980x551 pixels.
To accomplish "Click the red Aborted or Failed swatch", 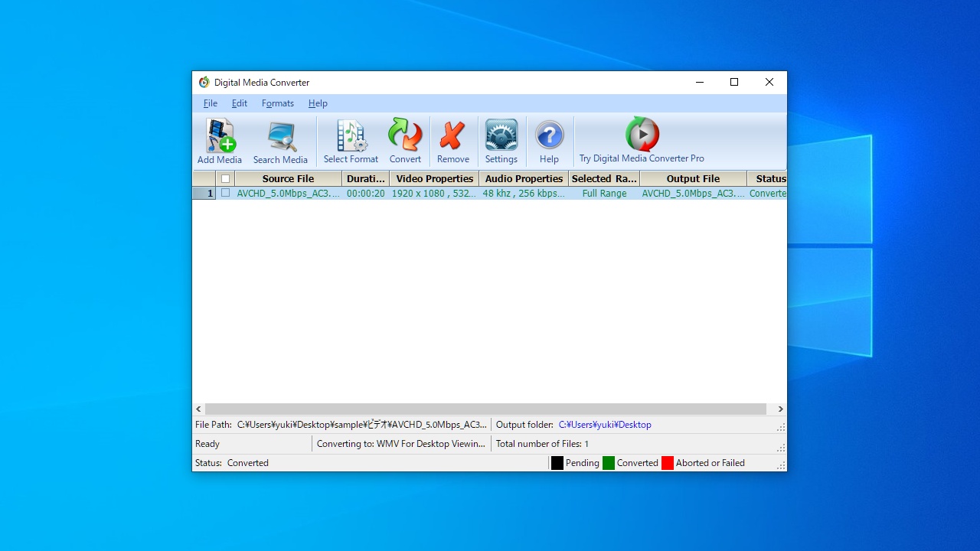I will [x=668, y=463].
